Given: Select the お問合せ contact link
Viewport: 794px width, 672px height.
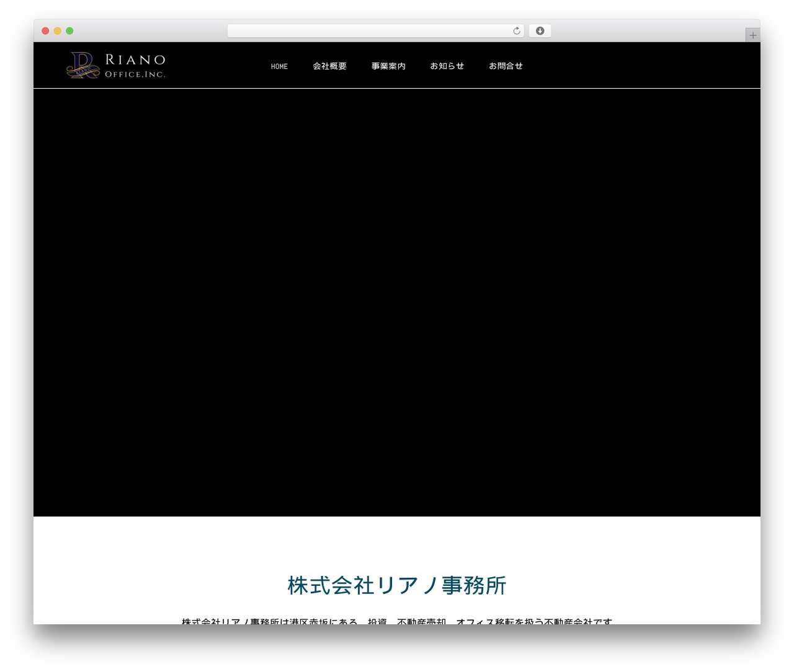Looking at the screenshot, I should click(506, 66).
